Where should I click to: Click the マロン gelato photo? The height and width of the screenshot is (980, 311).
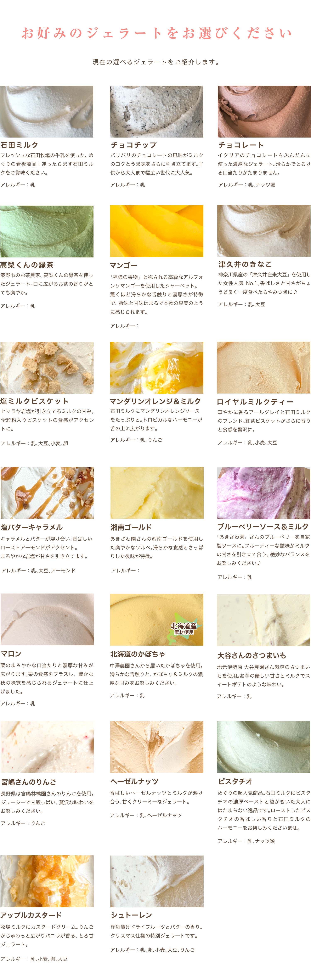point(47,619)
